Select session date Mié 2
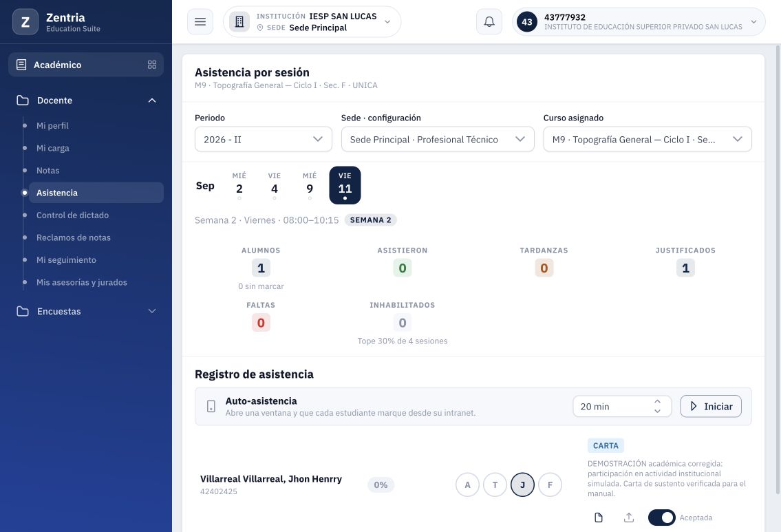The height and width of the screenshot is (532, 781). click(239, 185)
